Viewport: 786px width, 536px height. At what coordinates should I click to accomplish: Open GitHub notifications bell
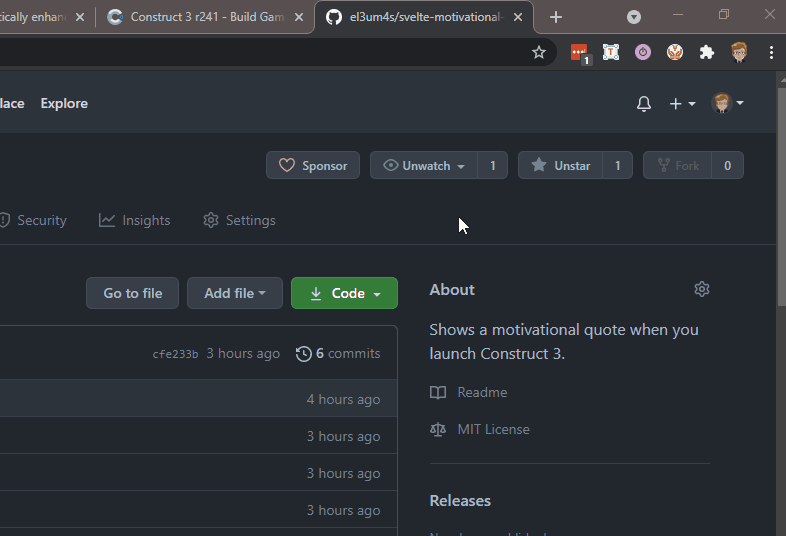[644, 104]
